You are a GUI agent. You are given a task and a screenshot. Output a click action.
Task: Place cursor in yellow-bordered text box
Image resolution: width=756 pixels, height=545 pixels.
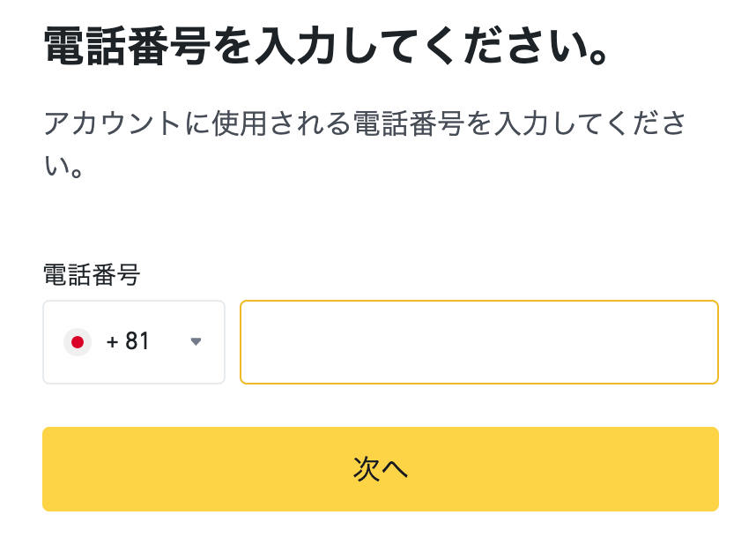[x=479, y=342]
